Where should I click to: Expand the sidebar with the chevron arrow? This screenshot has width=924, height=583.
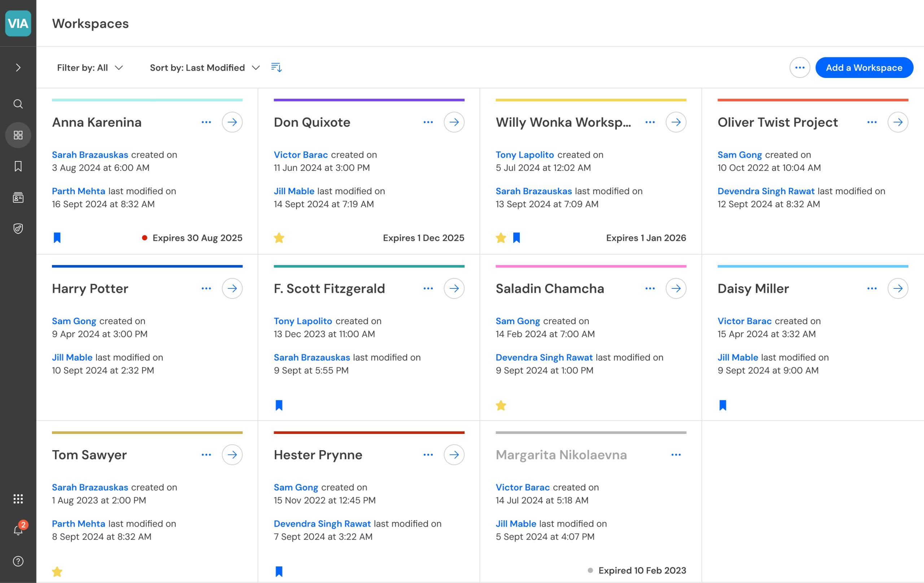coord(18,68)
